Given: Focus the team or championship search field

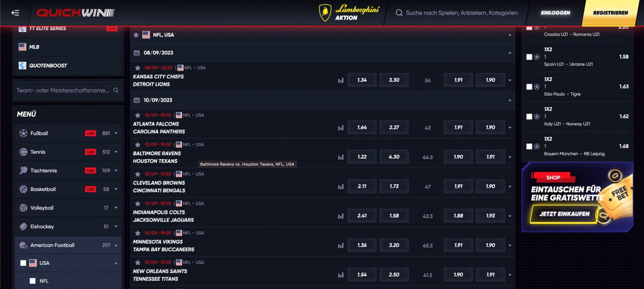Looking at the screenshot, I should (68, 90).
